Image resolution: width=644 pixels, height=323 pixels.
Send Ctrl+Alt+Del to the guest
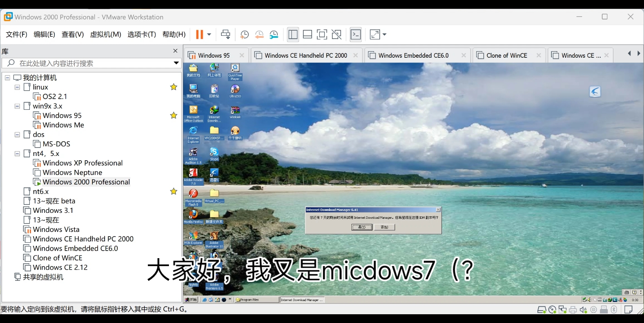(225, 35)
